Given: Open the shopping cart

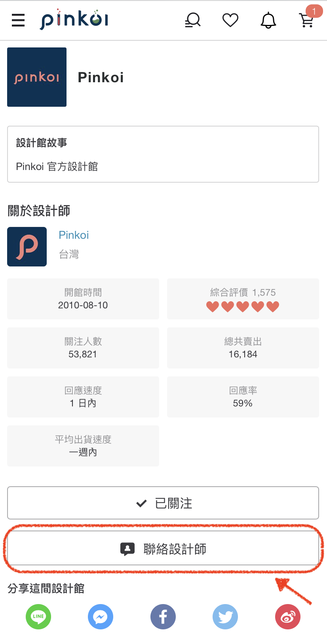Looking at the screenshot, I should click(307, 20).
